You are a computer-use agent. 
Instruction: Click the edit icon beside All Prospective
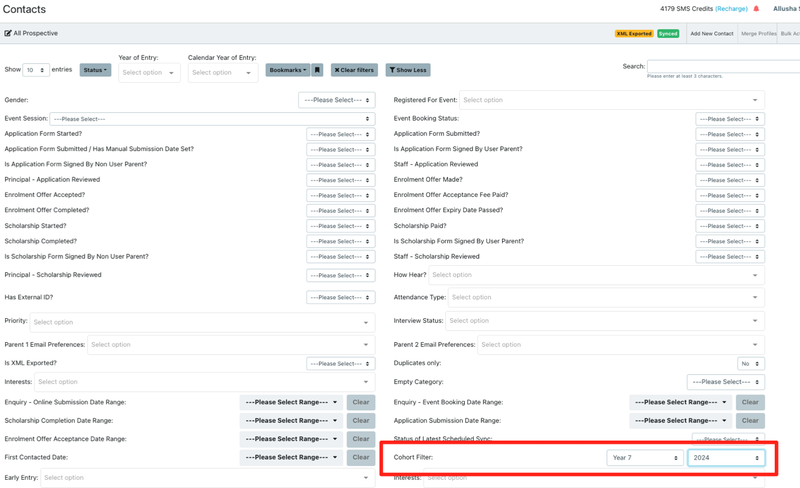point(8,33)
